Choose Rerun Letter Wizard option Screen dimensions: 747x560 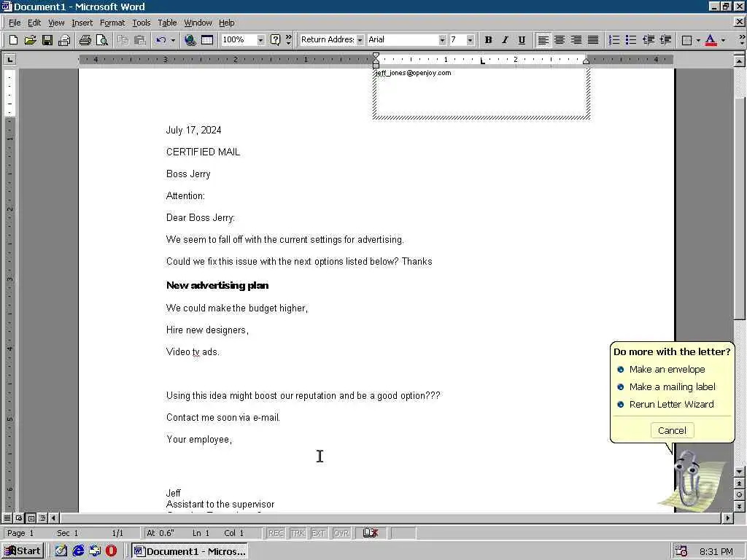[x=665, y=404]
